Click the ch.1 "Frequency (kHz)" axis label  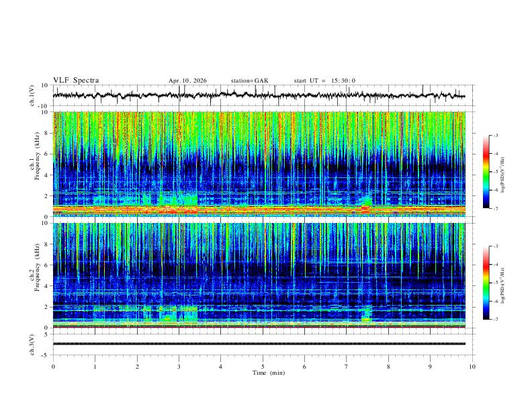coord(37,156)
